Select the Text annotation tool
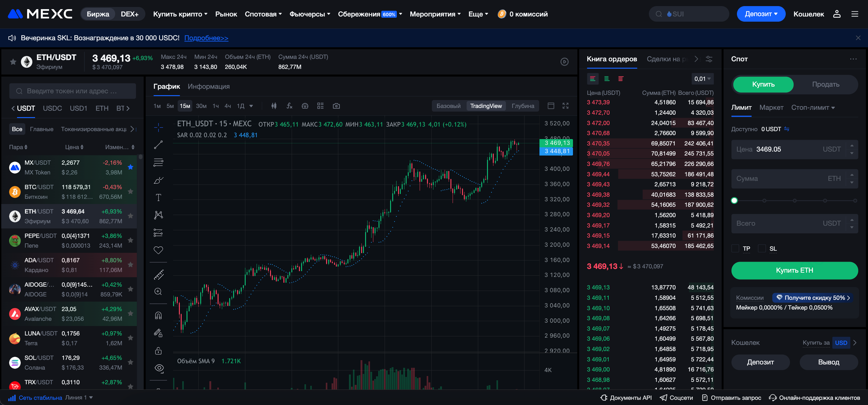This screenshot has height=405, width=868. coord(158,197)
